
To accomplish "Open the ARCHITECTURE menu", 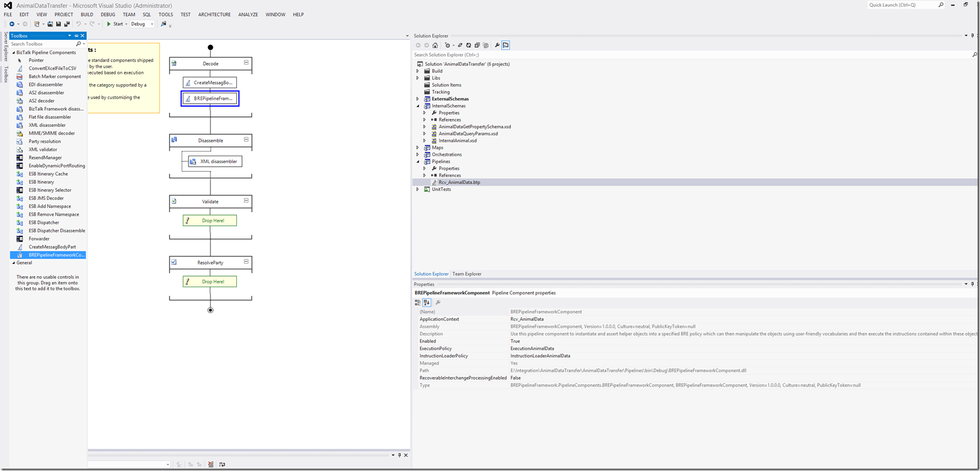I will click(214, 14).
